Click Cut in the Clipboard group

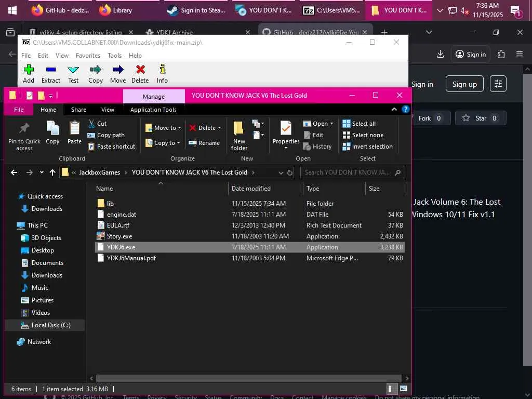pos(97,124)
